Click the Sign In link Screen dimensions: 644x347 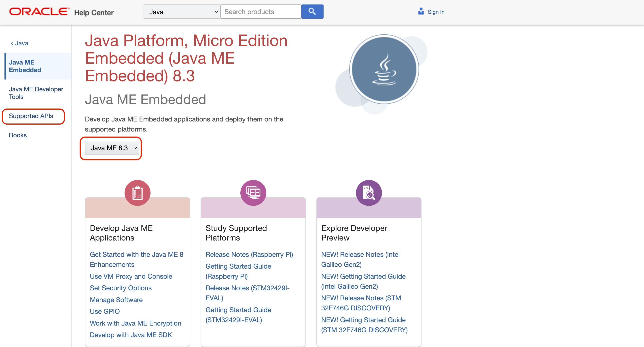click(x=436, y=12)
